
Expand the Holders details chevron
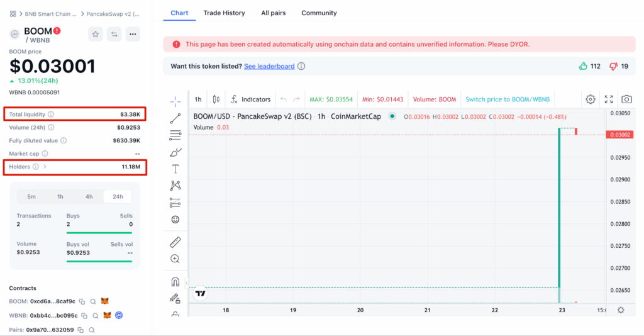point(45,167)
